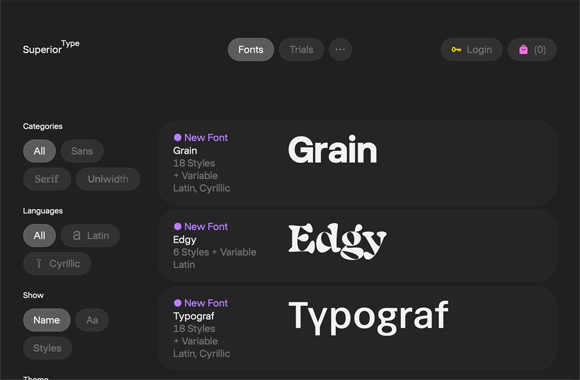Click the yellow key Login icon
The width and height of the screenshot is (580, 380).
[456, 50]
